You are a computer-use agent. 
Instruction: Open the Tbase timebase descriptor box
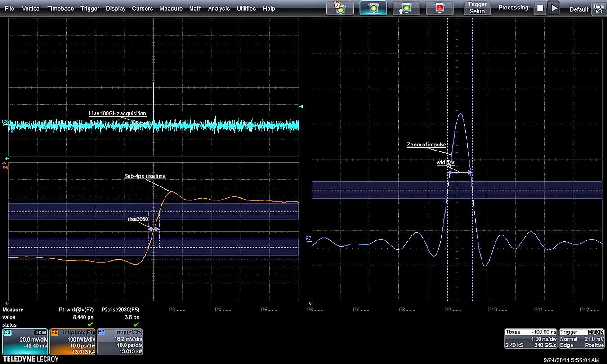click(x=531, y=338)
